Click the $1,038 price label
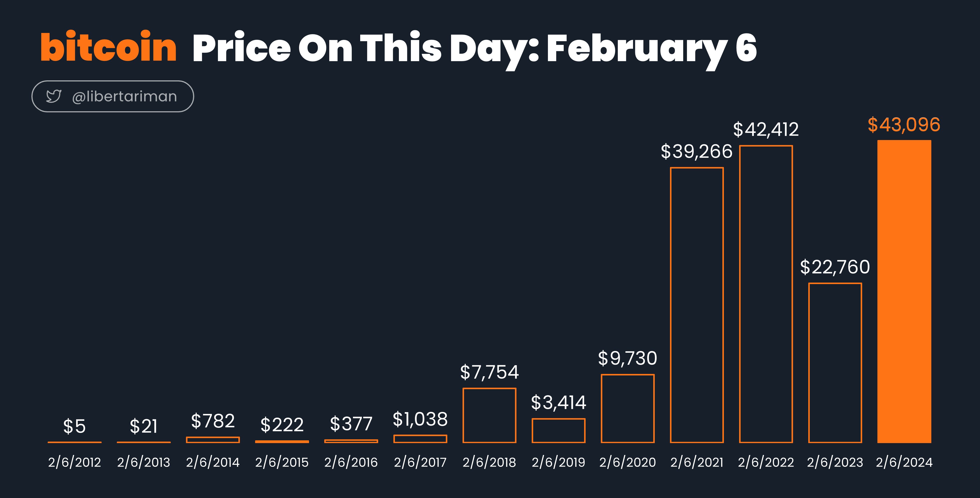The width and height of the screenshot is (980, 498). click(420, 419)
